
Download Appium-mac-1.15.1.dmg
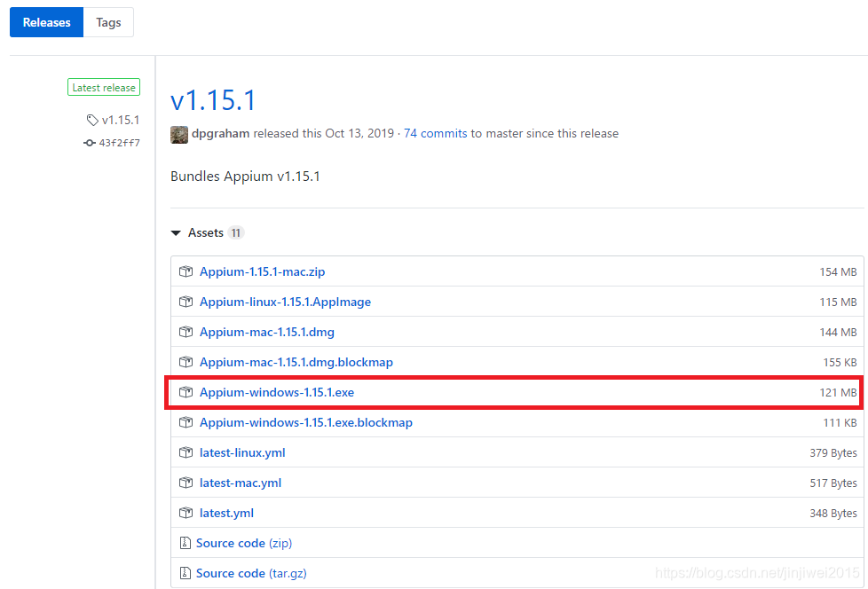pos(267,332)
